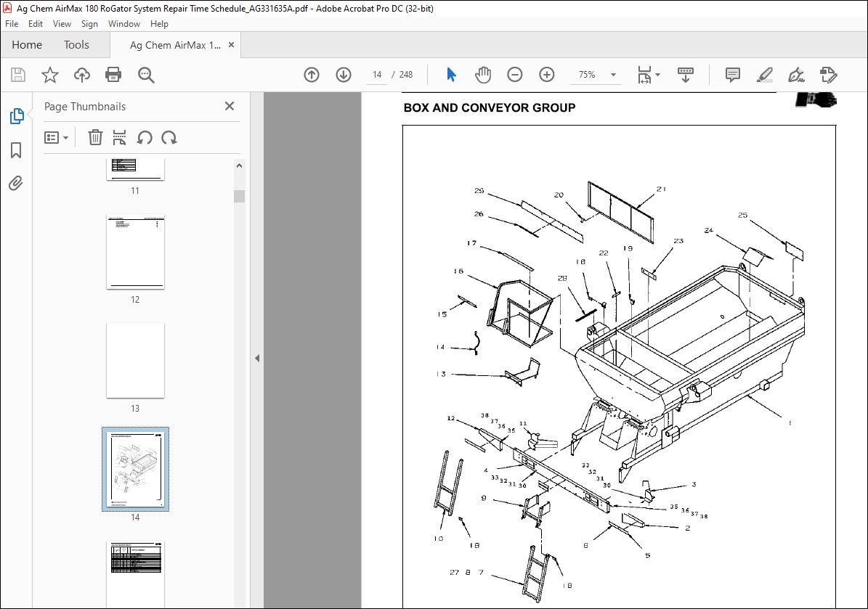Screen dimensions: 868x609
Task: Open the Sign document pen tool
Action: (796, 75)
